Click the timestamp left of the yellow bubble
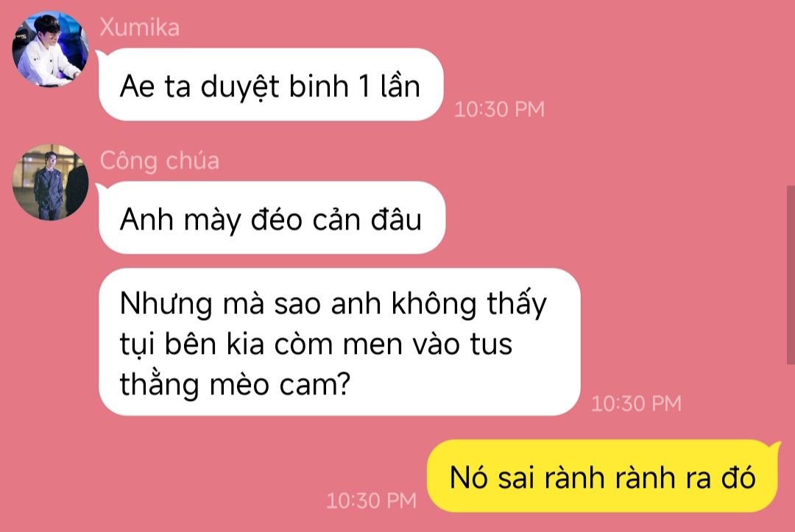This screenshot has height=532, width=795. coord(371,500)
